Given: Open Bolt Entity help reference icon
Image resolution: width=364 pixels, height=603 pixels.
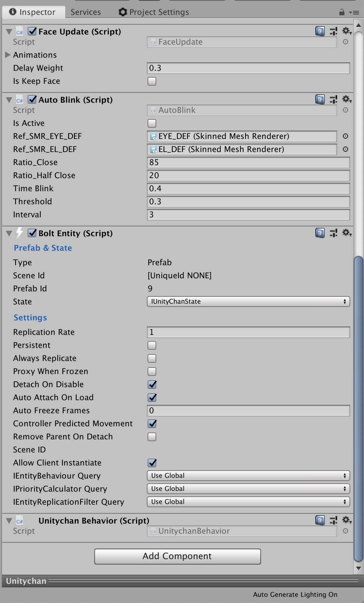Looking at the screenshot, I should 320,233.
